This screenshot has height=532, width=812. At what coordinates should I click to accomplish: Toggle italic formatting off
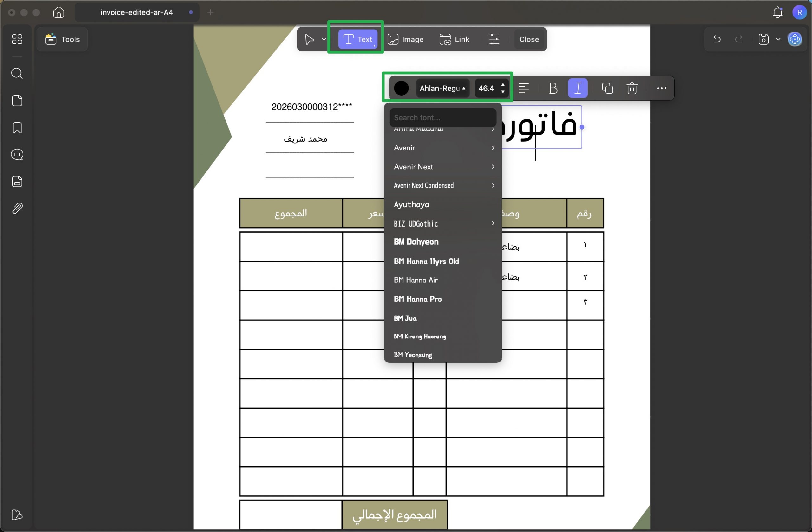[x=578, y=89]
